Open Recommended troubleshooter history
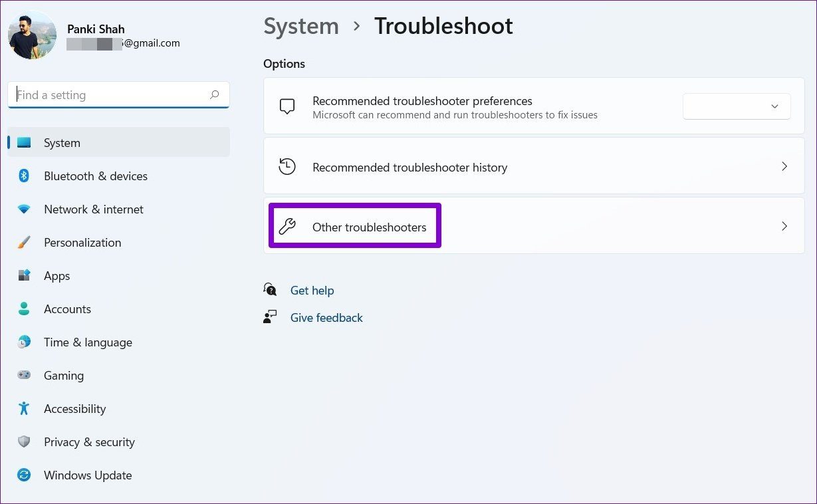 (x=534, y=166)
